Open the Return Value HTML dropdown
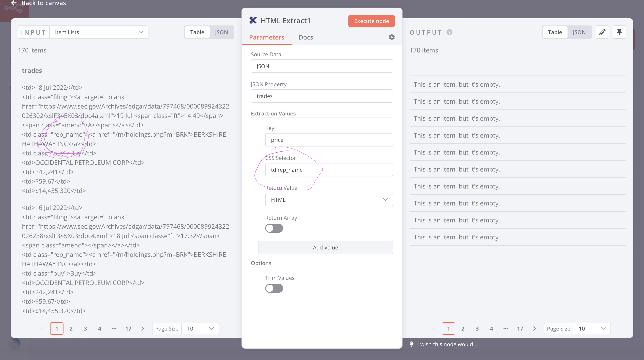 (x=329, y=200)
